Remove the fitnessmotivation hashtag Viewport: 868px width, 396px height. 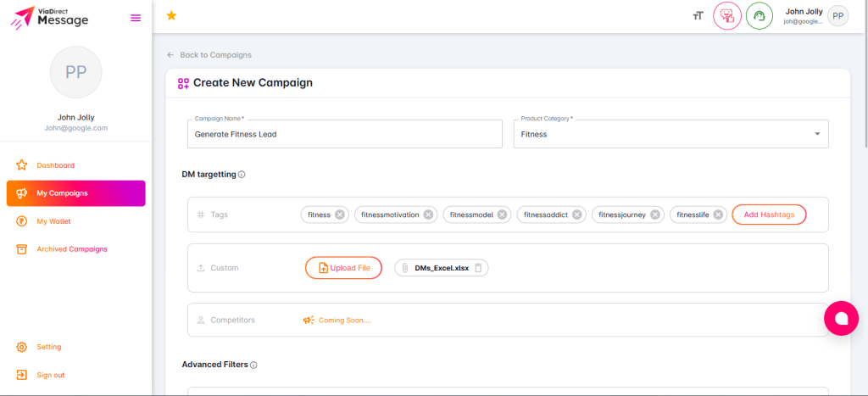pyautogui.click(x=428, y=215)
